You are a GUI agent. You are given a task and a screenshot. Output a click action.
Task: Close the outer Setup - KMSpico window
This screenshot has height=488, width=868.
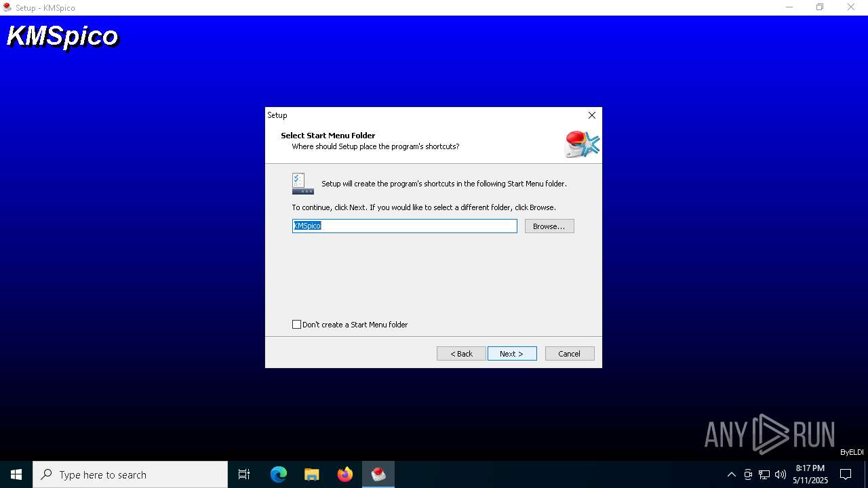tap(851, 7)
